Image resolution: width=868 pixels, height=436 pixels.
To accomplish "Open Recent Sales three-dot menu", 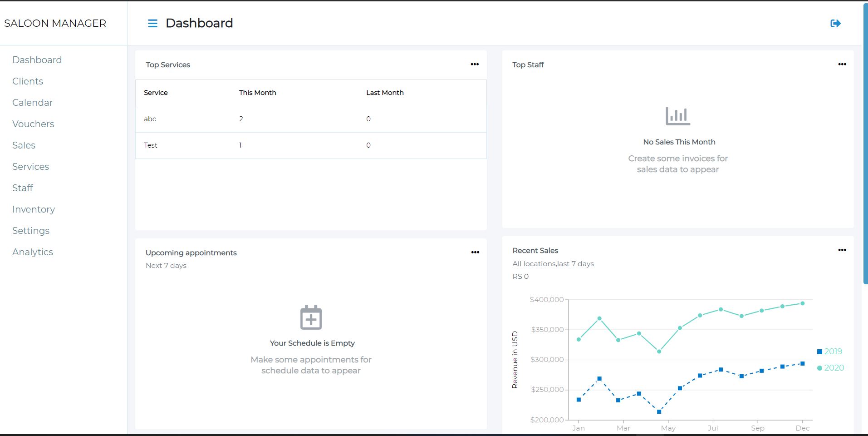I will (842, 250).
